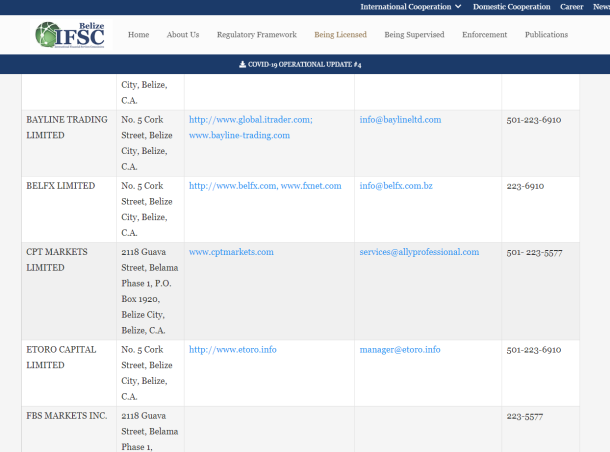Go to the Home page

tap(138, 35)
